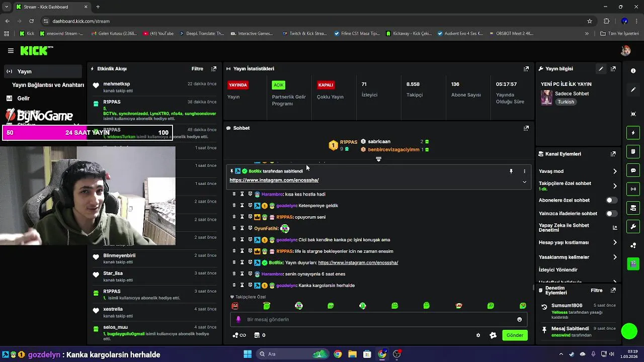Open Harambro's profile from 'senin oynayışınla' message
Viewport: 644px width, 362px height.
tap(272, 274)
